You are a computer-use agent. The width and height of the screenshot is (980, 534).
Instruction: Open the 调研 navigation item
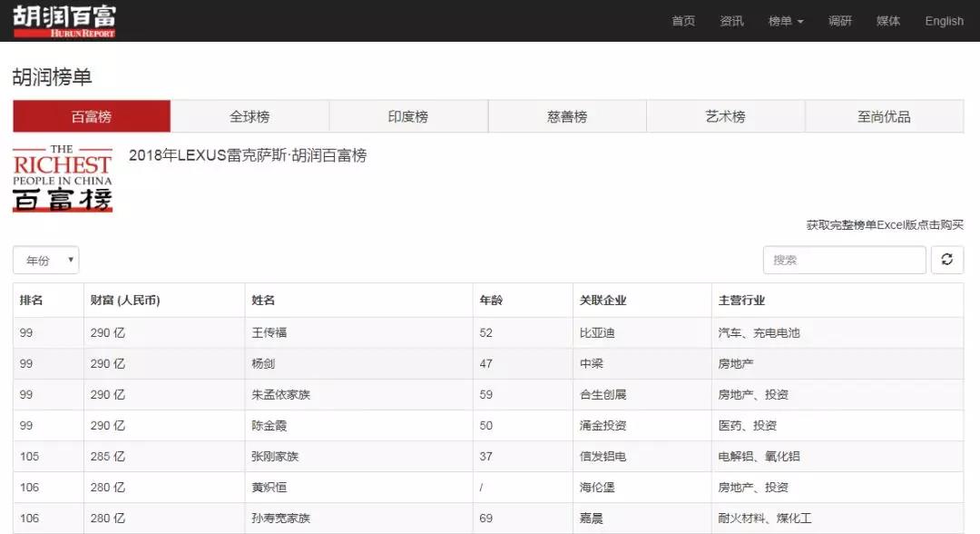tap(840, 21)
